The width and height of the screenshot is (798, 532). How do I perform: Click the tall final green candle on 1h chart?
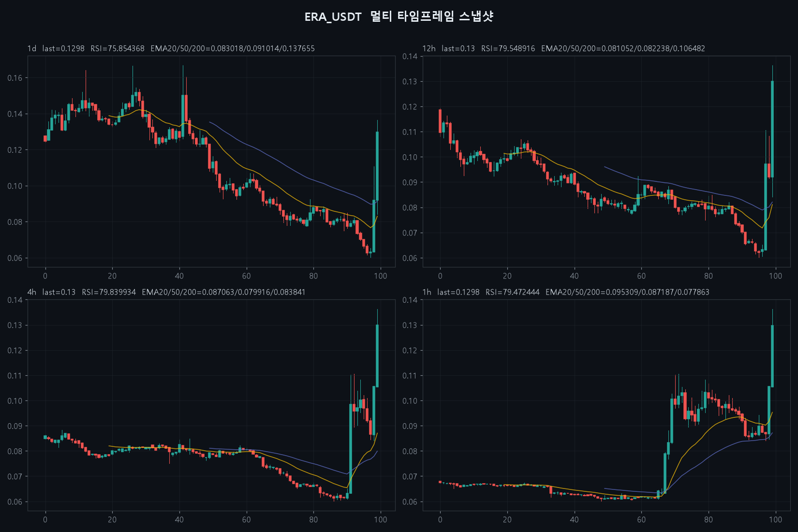(772, 356)
